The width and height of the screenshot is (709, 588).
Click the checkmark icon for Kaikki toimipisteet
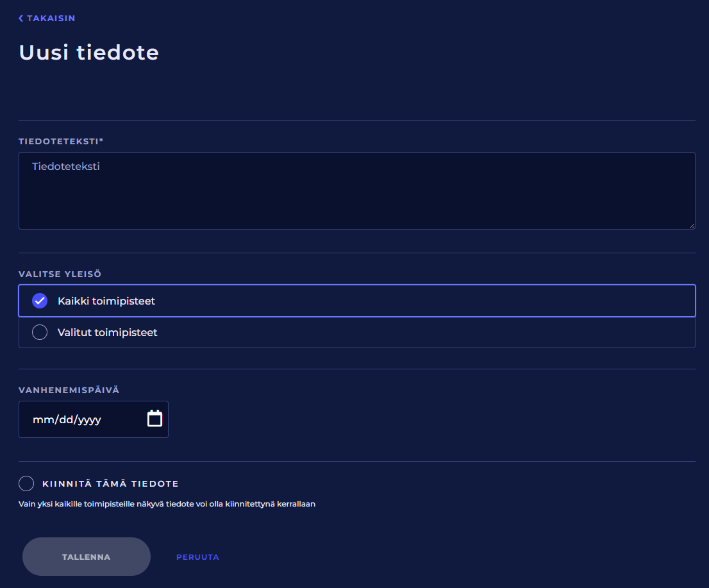40,301
